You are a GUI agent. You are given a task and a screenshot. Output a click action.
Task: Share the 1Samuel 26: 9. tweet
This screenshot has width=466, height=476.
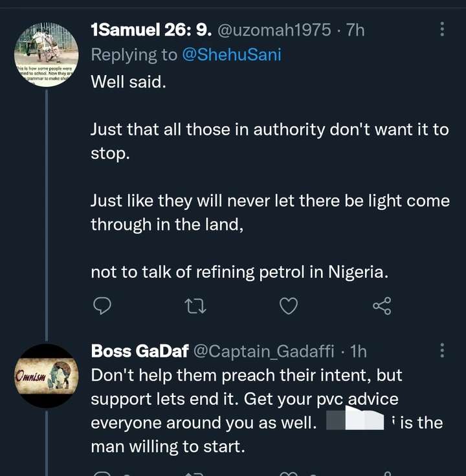pyautogui.click(x=382, y=306)
